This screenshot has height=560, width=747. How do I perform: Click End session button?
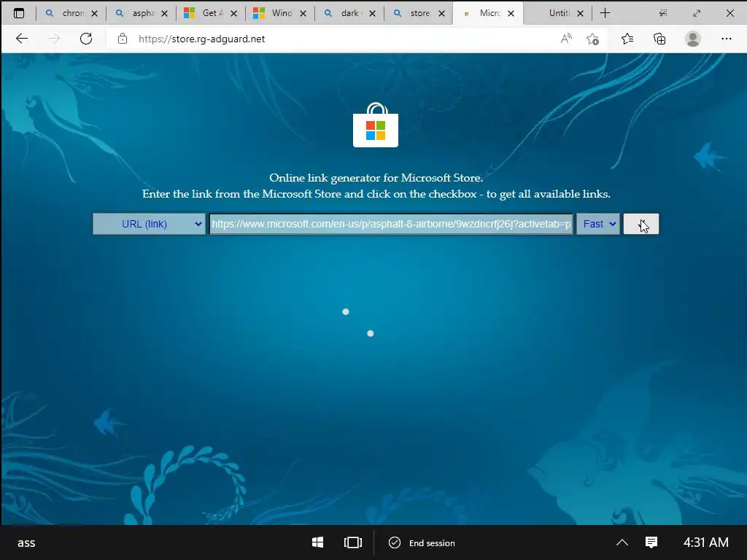[422, 542]
